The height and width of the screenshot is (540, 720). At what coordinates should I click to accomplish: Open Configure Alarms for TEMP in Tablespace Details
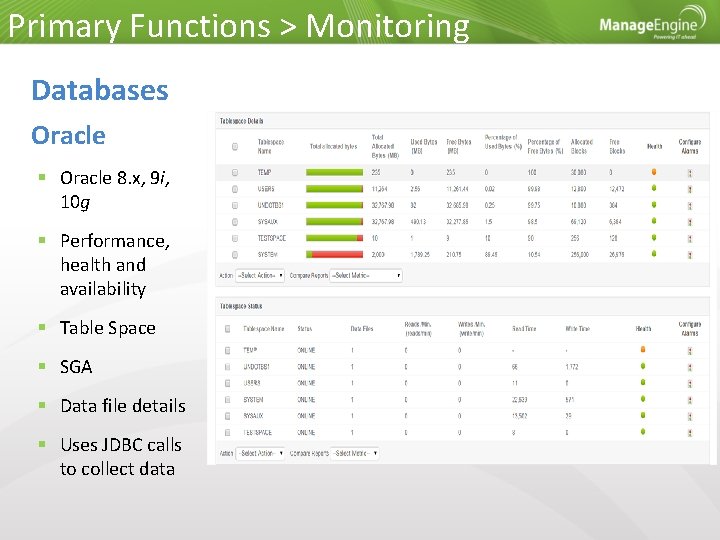(x=690, y=173)
